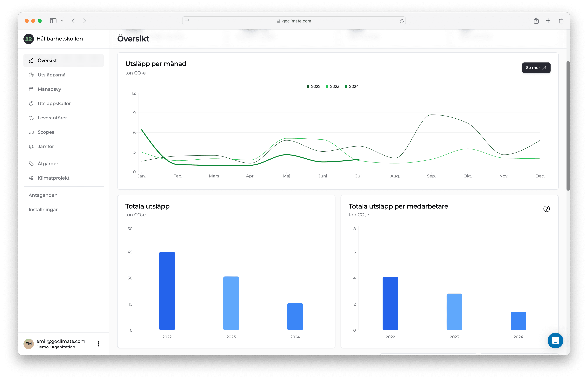
Task: Go to Klimatprojekt in sidebar
Action: coord(53,178)
